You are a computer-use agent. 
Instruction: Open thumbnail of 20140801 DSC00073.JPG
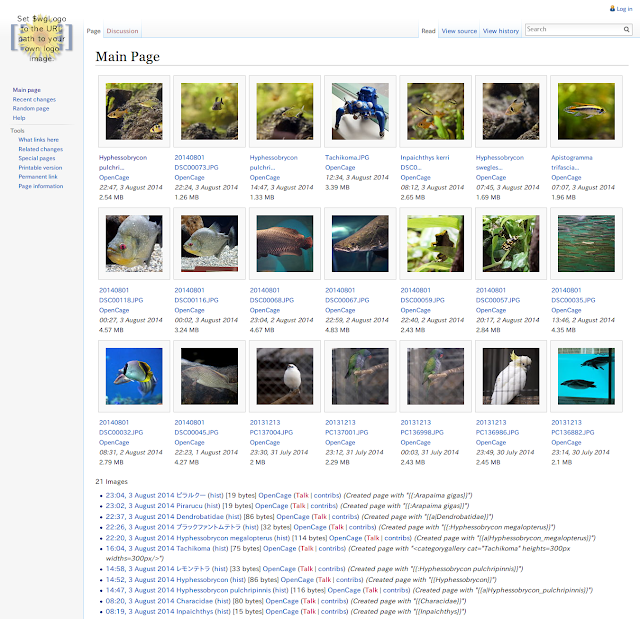tap(209, 111)
